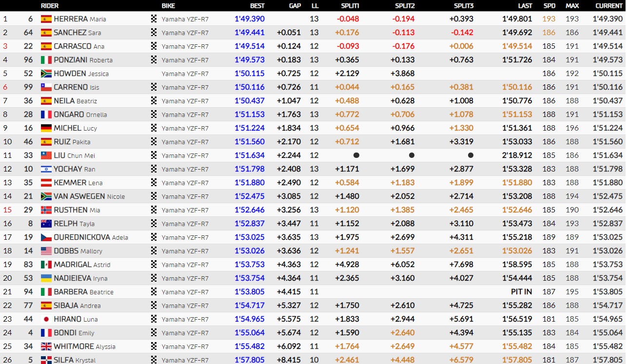Click the checkered flag icon in BONDI Emily row

(154, 333)
